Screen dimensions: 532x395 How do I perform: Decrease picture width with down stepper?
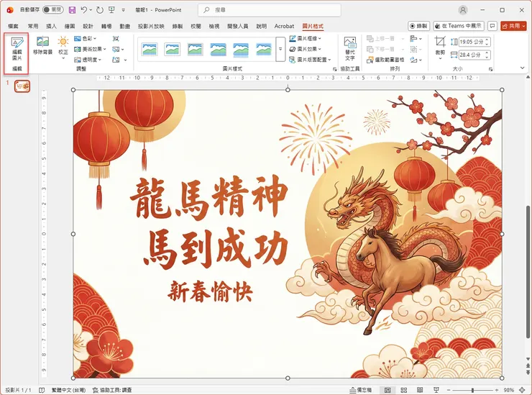pyautogui.click(x=487, y=57)
